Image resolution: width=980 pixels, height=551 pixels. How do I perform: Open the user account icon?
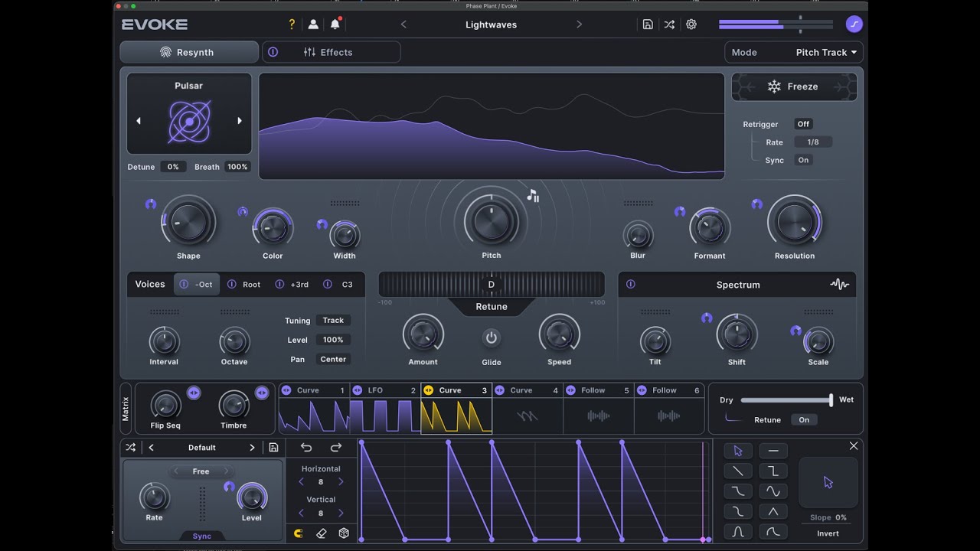(x=313, y=24)
